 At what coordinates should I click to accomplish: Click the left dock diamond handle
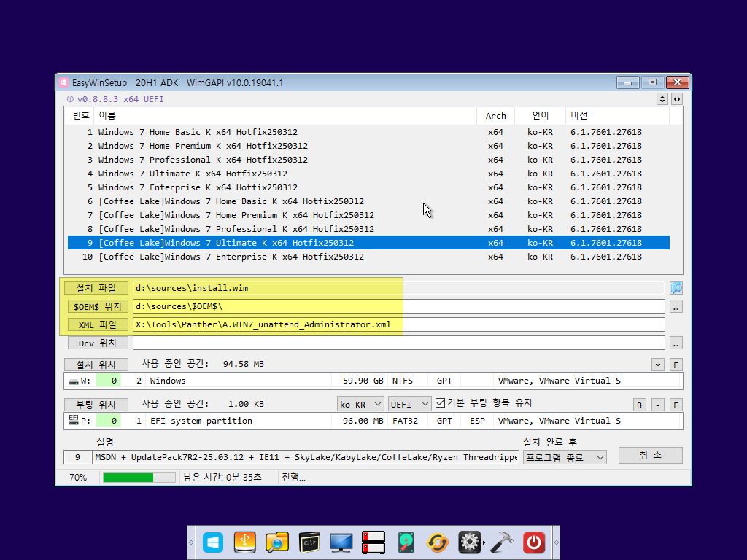(x=192, y=542)
